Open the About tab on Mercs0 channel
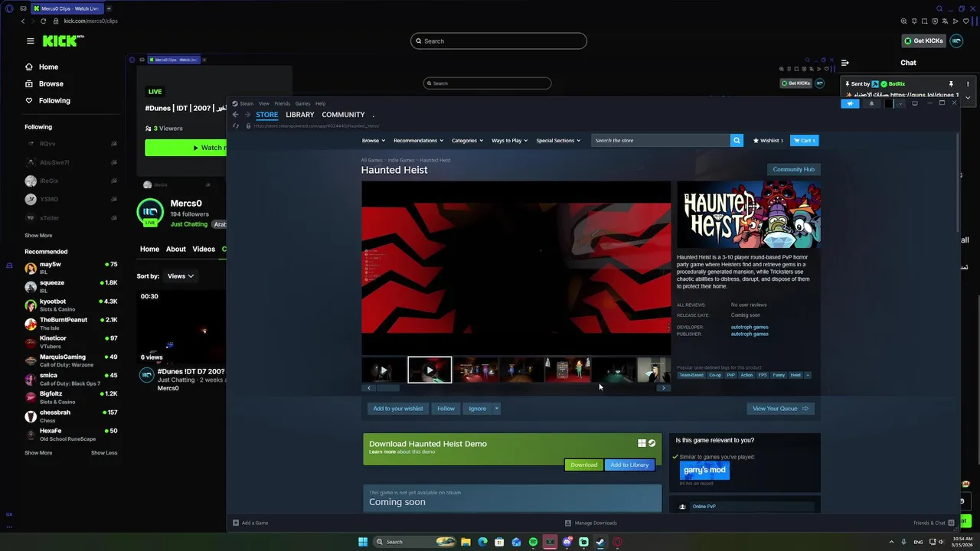Image resolution: width=980 pixels, height=551 pixels. click(176, 249)
